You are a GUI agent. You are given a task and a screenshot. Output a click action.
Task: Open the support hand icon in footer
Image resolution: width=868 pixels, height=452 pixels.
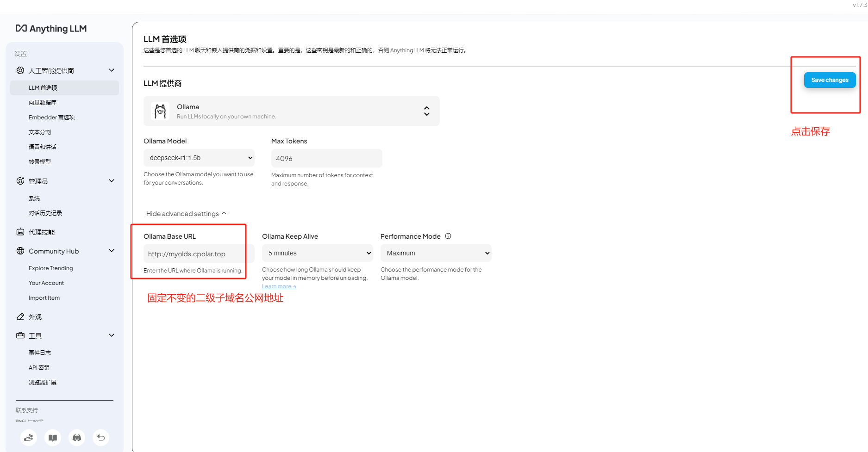tap(29, 438)
